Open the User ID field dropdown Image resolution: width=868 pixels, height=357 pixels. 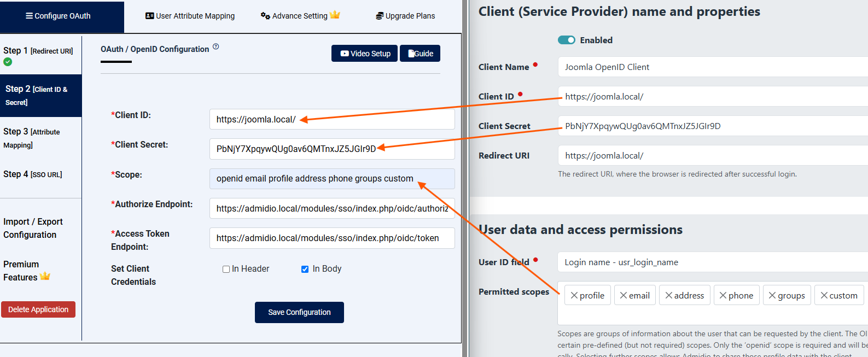[711, 262]
